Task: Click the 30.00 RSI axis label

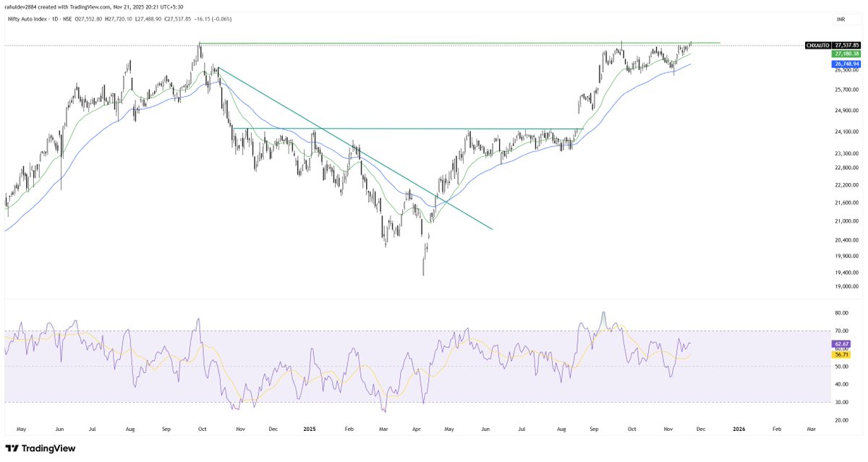Action: [842, 402]
